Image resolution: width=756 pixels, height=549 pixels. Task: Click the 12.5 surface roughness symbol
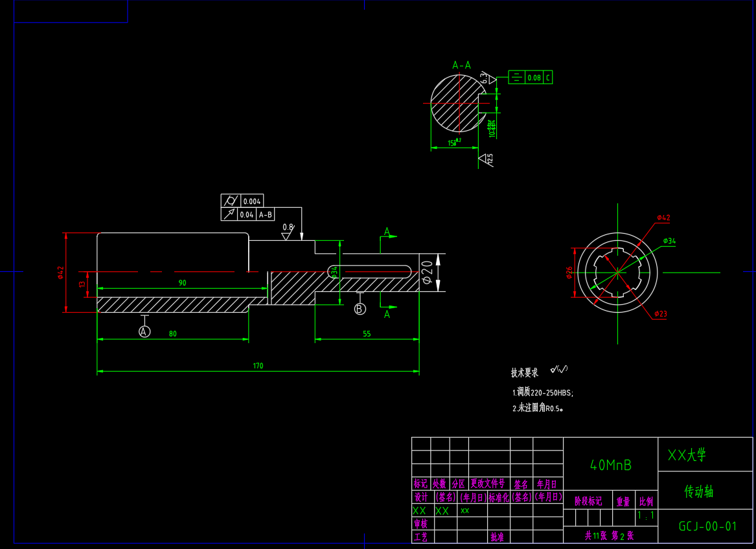[485, 159]
